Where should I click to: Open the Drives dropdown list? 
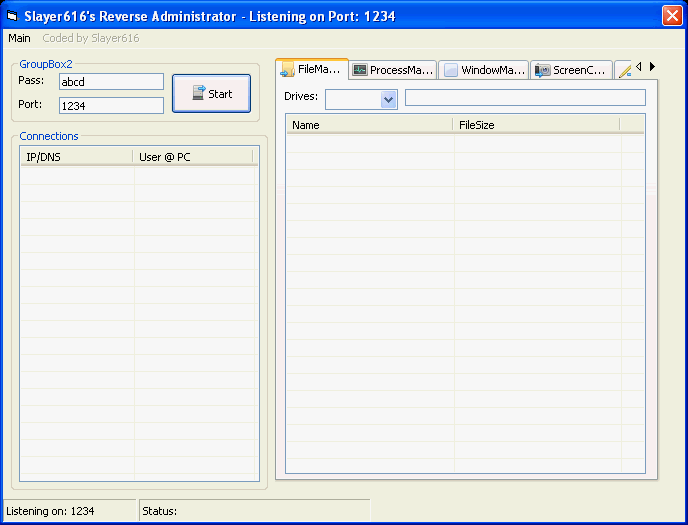[388, 99]
